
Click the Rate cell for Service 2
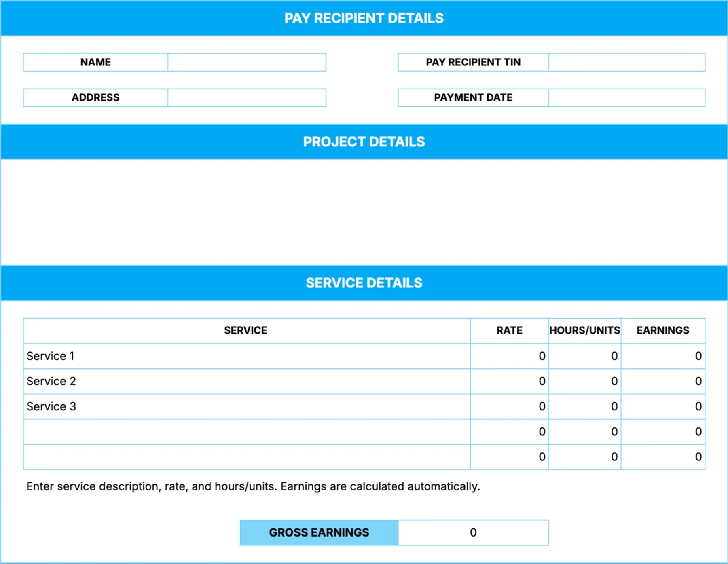[509, 381]
